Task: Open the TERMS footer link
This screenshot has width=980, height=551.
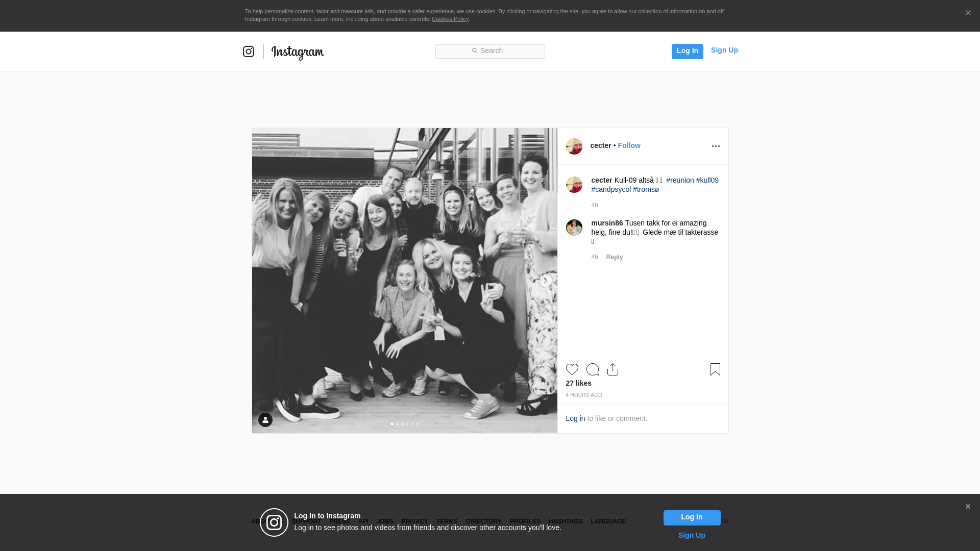Action: tap(447, 522)
